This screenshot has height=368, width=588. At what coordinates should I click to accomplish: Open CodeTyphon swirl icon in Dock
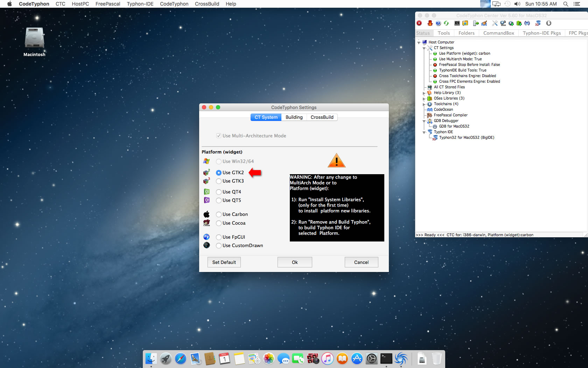pos(401,359)
